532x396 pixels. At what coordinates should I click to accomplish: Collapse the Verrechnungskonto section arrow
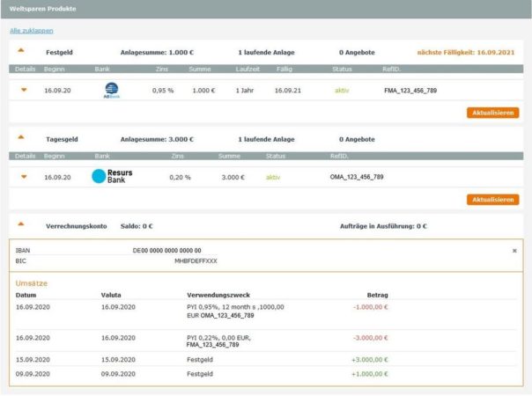(21, 224)
